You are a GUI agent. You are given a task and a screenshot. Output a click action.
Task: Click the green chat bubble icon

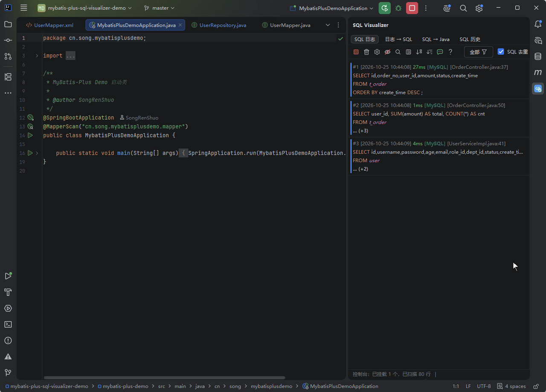pos(440,52)
